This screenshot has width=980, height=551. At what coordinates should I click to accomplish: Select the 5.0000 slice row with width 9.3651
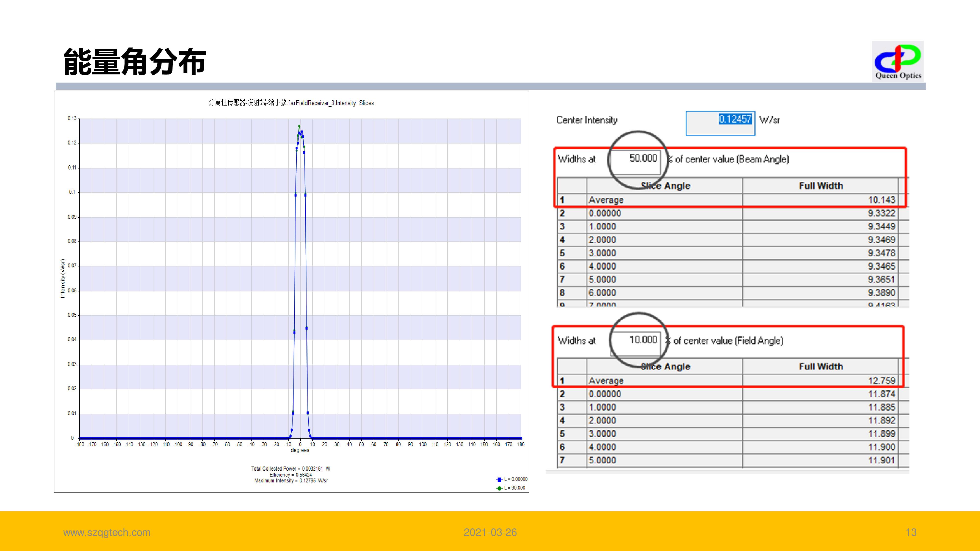coord(602,280)
